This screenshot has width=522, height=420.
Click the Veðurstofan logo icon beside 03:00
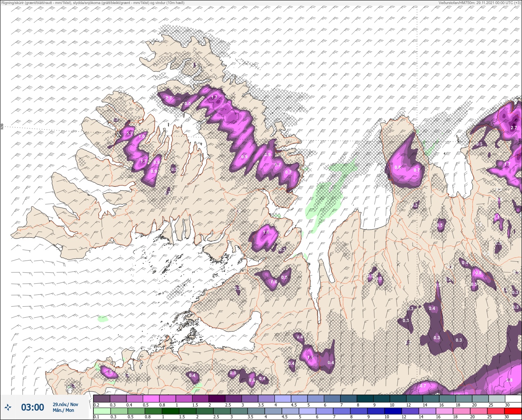8,407
